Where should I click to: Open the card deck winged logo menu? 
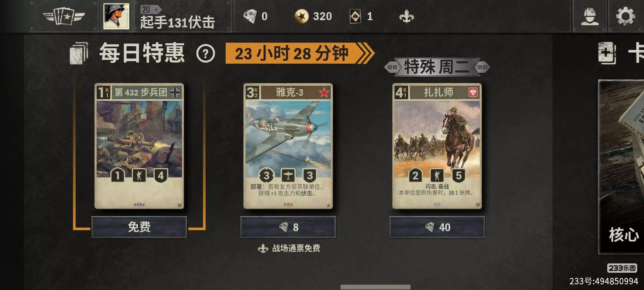click(x=64, y=16)
